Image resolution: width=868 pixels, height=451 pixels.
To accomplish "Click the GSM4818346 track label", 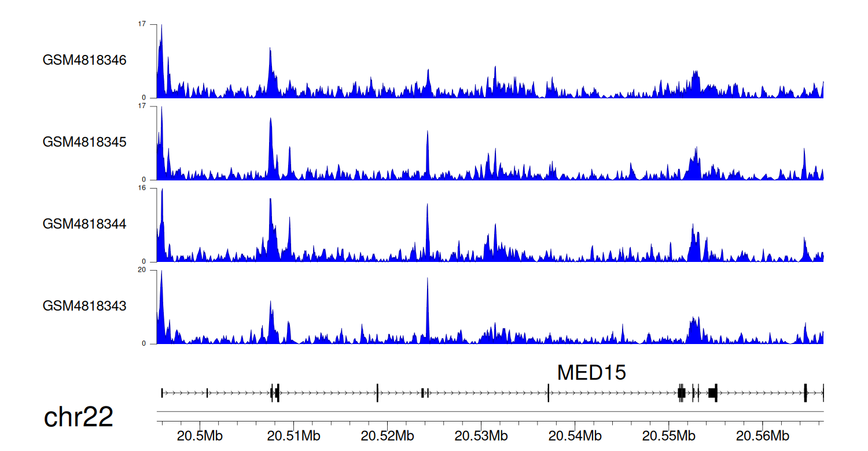I will (x=84, y=60).
